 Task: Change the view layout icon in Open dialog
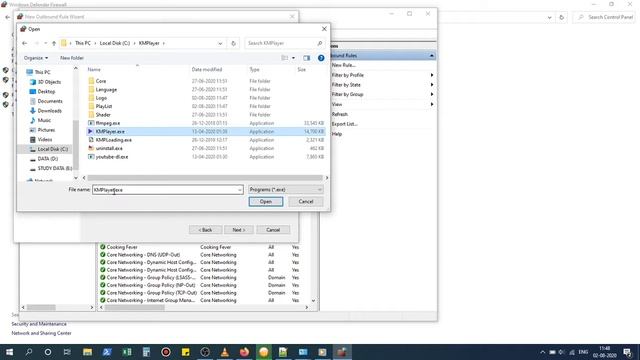(284, 58)
